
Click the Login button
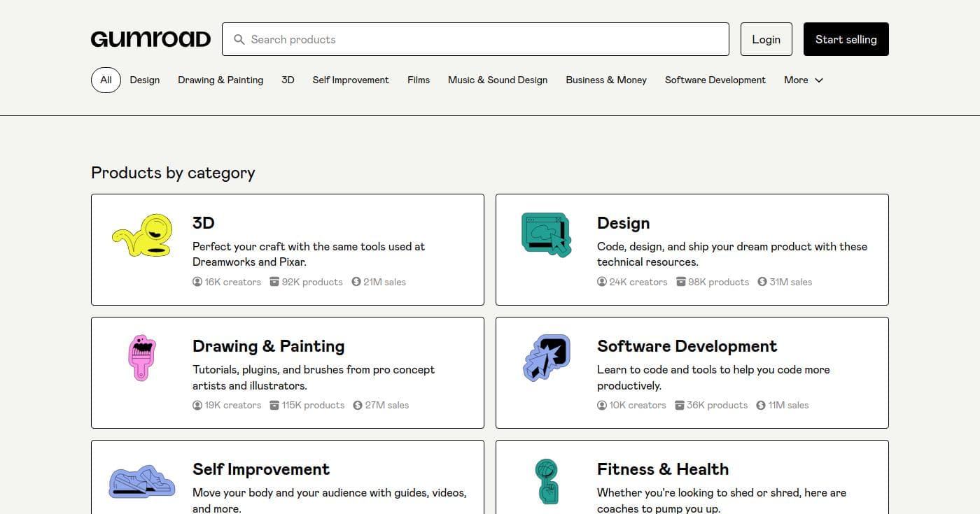[766, 39]
